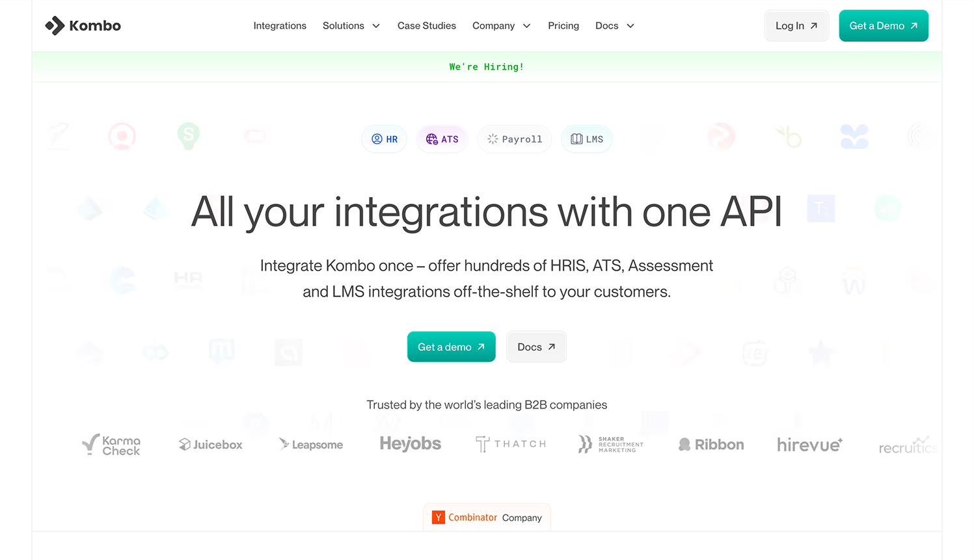The width and height of the screenshot is (974, 560).
Task: Click the hirevue logo
Action: [810, 444]
